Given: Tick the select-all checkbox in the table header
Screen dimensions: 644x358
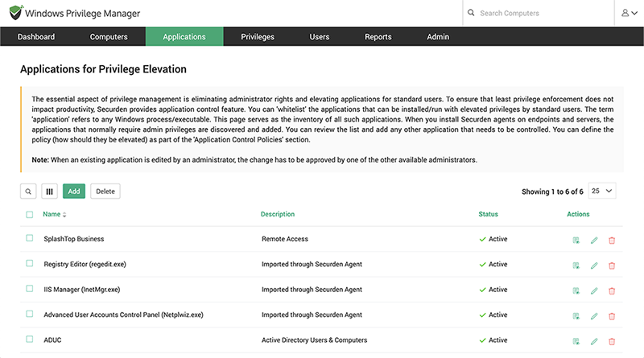Looking at the screenshot, I should (x=30, y=215).
